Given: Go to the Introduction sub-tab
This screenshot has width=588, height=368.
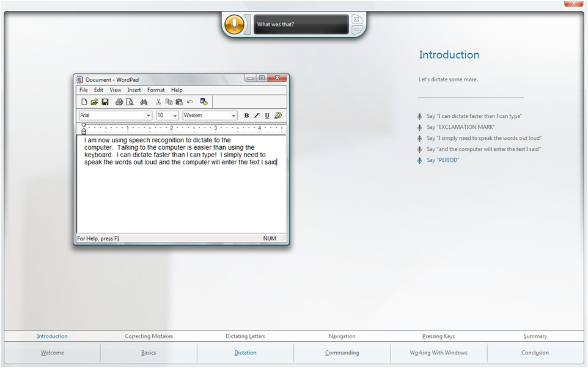Looking at the screenshot, I should 52,336.
